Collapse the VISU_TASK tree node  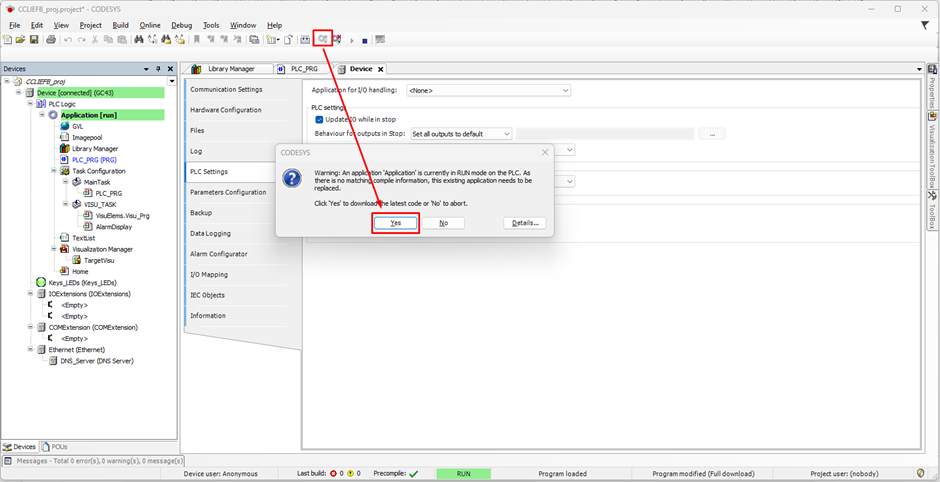(x=65, y=204)
